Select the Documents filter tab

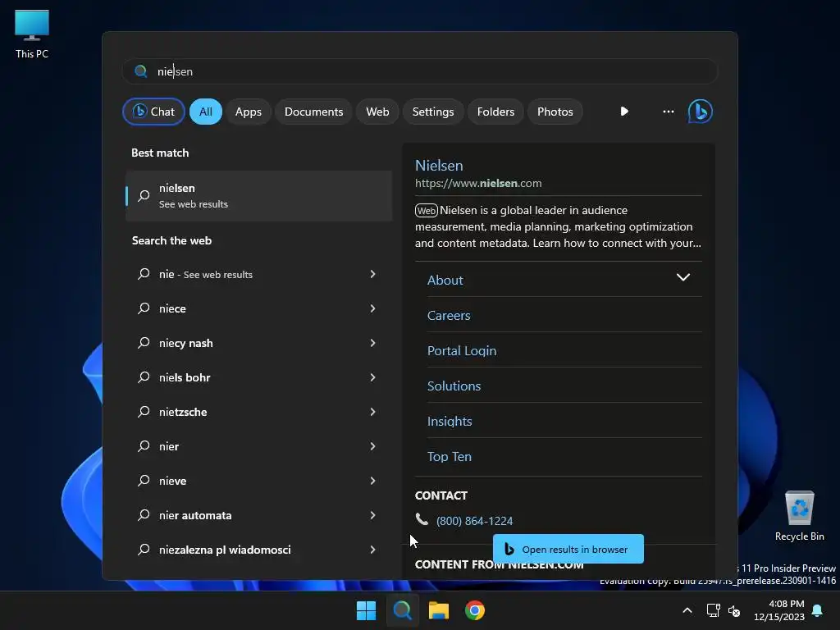coord(313,112)
